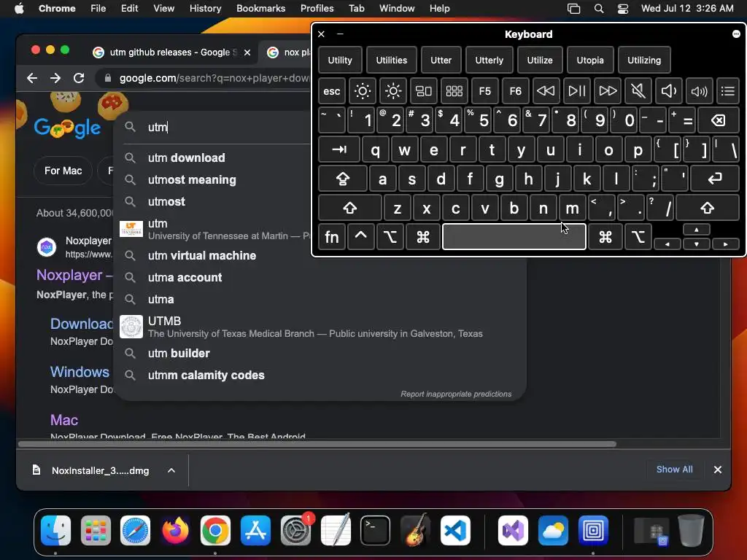This screenshot has height=560, width=747.
Task: Open Spotlight search in menu bar
Action: [599, 8]
